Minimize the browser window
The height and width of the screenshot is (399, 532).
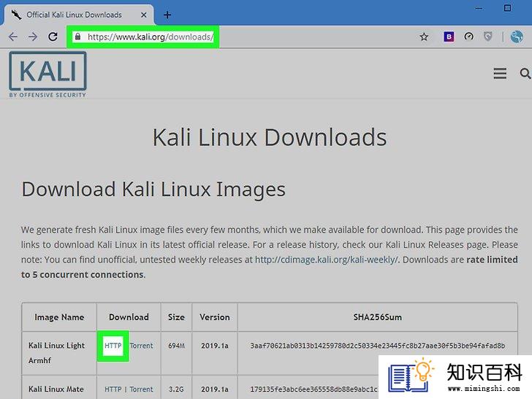coord(479,8)
